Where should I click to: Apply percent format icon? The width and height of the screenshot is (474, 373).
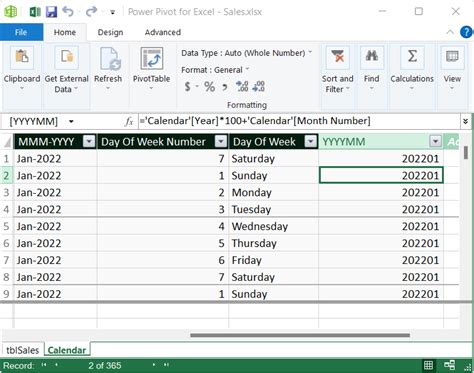point(209,87)
